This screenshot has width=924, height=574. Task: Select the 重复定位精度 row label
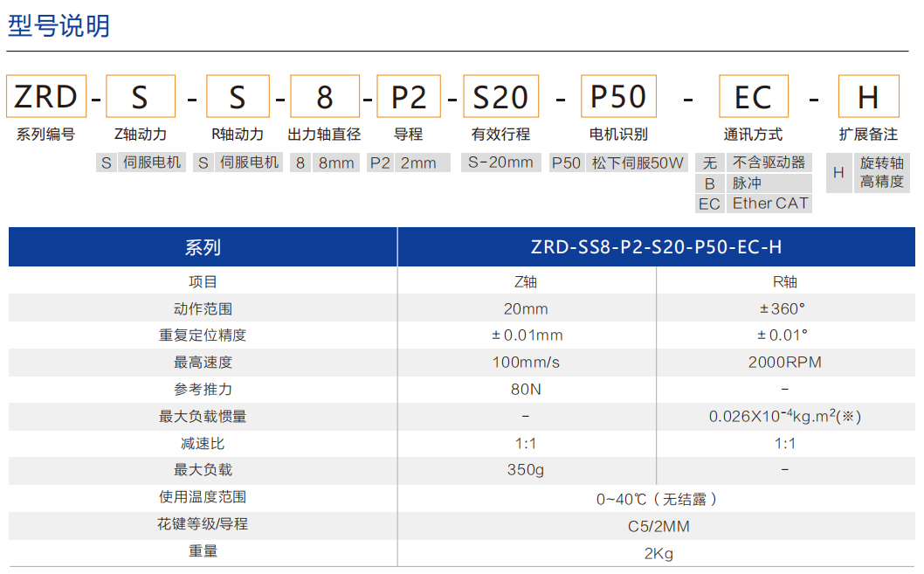[x=202, y=335]
